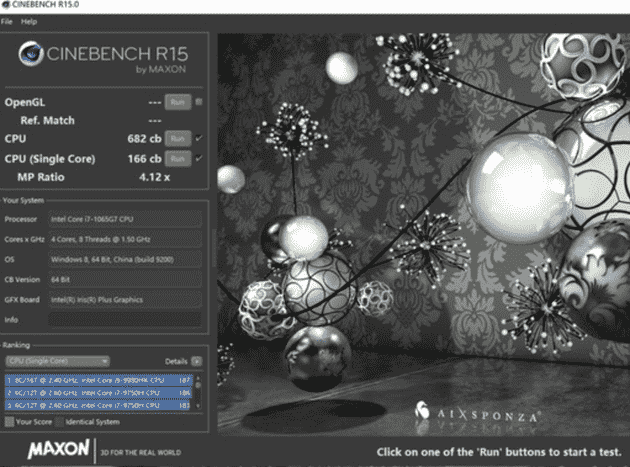This screenshot has width=630, height=467.
Task: Click the Details arrow button
Action: point(196,361)
